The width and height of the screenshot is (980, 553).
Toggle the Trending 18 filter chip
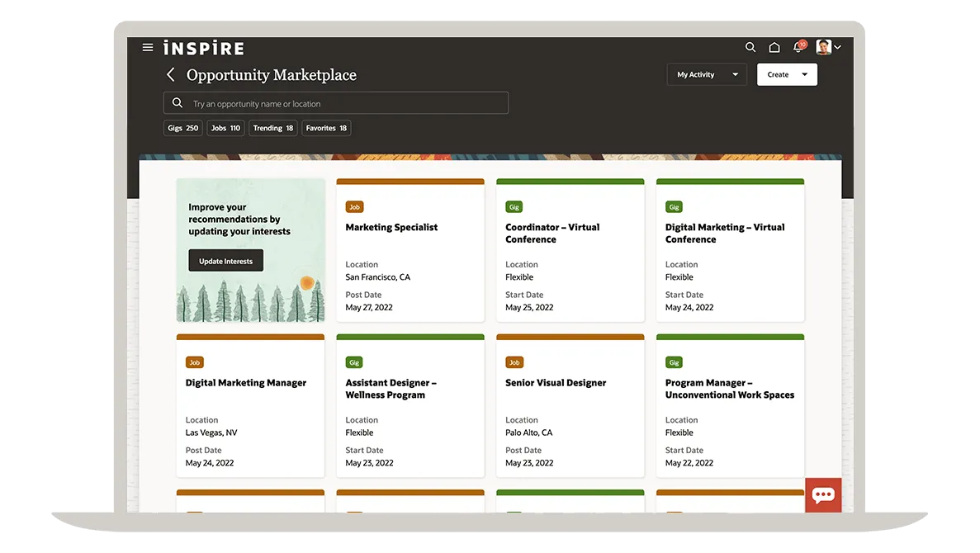click(272, 128)
